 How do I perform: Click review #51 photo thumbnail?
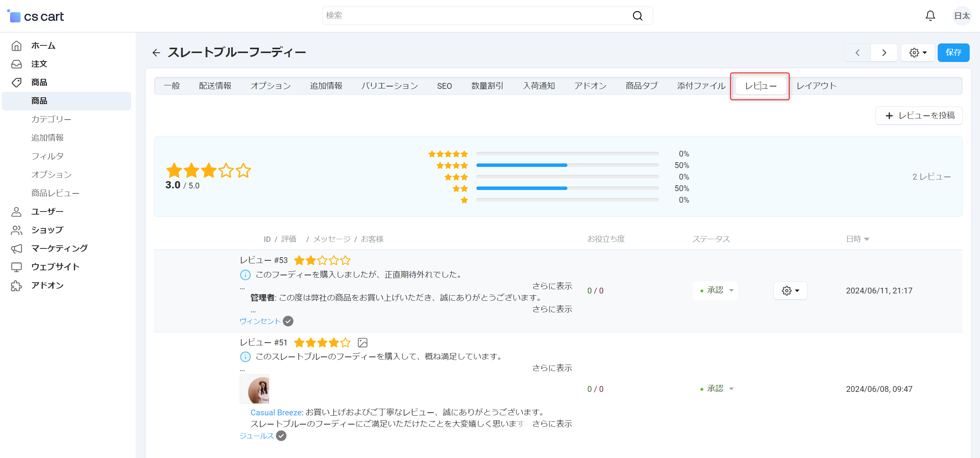click(255, 389)
